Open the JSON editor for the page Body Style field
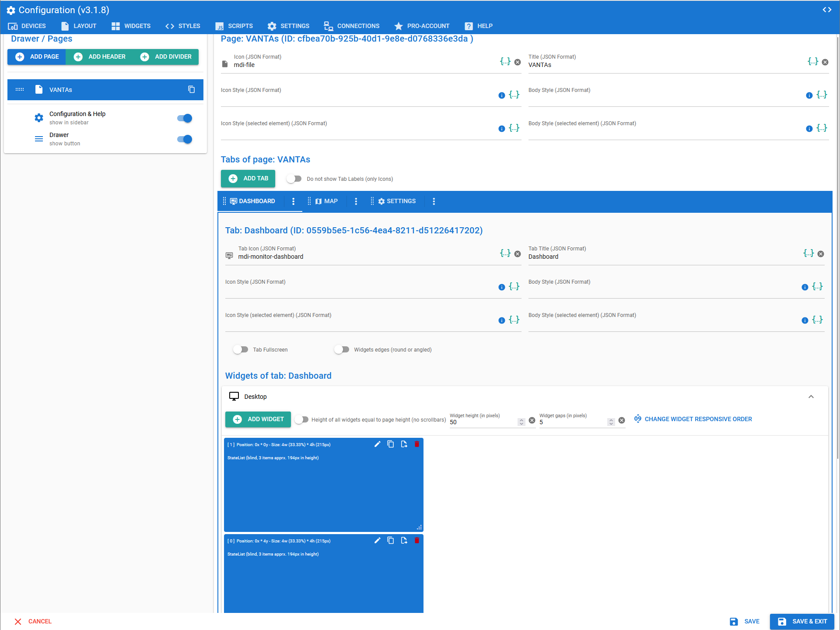Screen dimensions: 840x630 [x=822, y=95]
